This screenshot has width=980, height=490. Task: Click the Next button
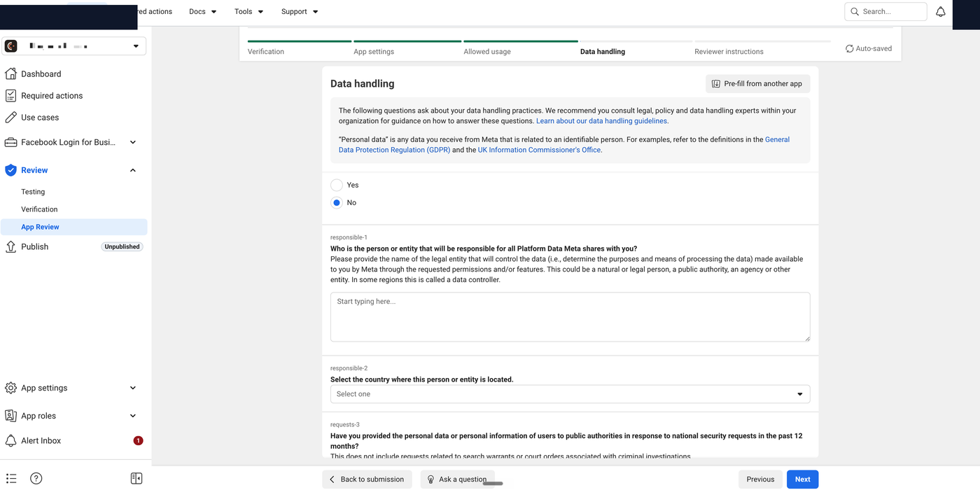point(802,479)
